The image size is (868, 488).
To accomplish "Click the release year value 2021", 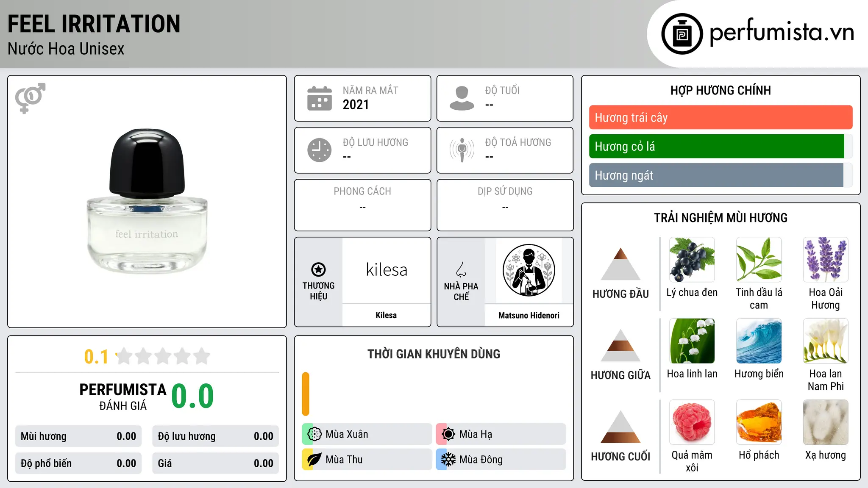I will [356, 105].
